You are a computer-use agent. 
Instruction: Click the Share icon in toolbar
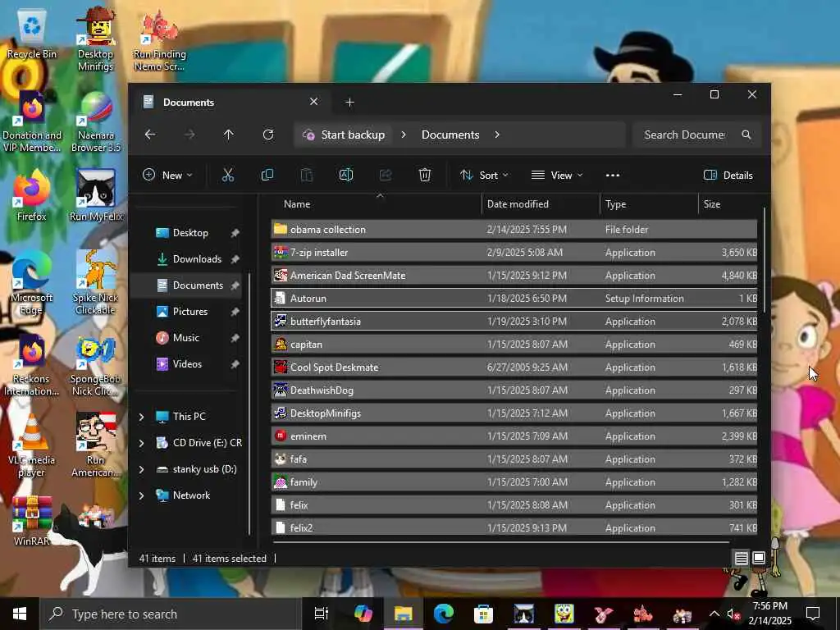click(x=386, y=176)
